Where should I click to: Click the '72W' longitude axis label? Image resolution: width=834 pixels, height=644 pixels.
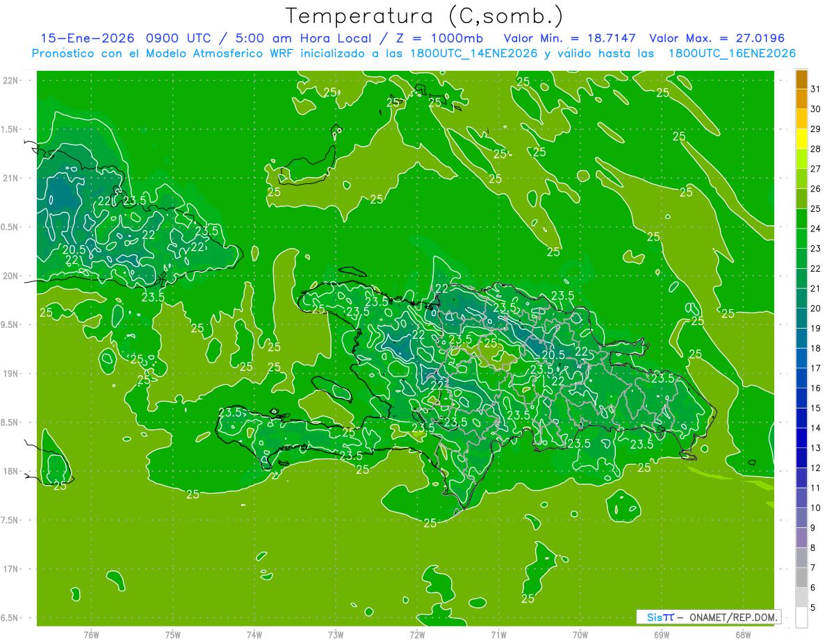417,635
